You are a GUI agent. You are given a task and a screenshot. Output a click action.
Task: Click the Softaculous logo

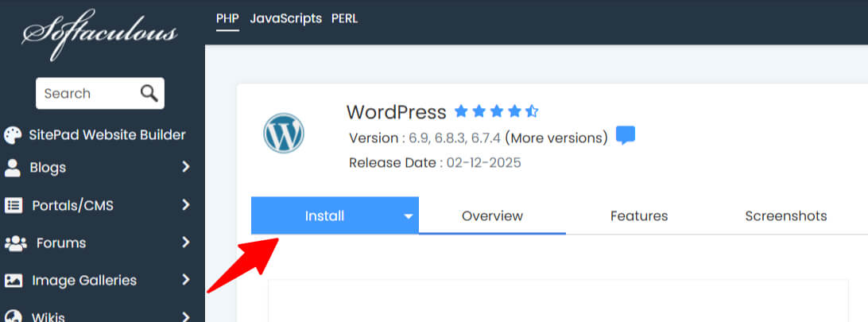click(99, 33)
